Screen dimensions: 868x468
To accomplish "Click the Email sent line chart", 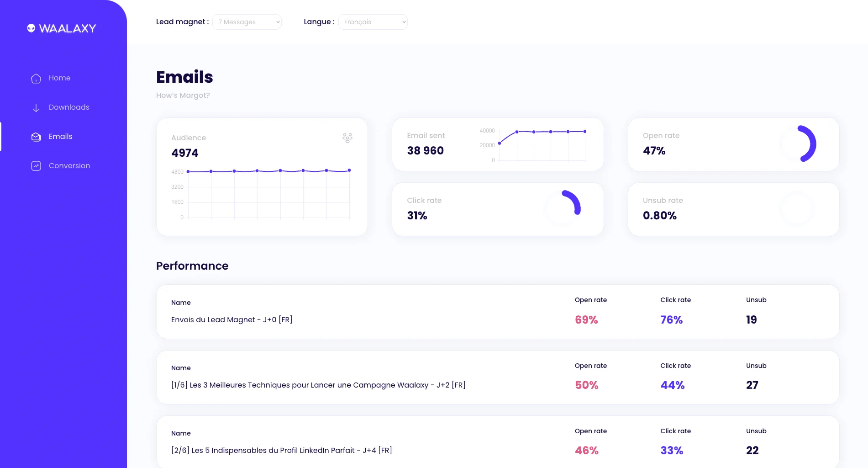I will click(533, 145).
